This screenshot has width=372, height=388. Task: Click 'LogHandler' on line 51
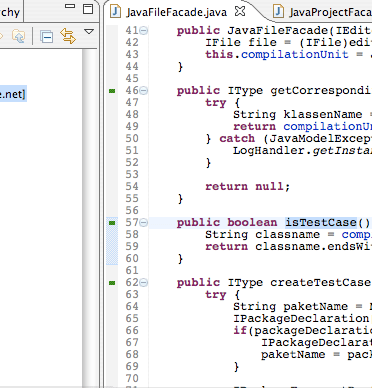(x=269, y=151)
